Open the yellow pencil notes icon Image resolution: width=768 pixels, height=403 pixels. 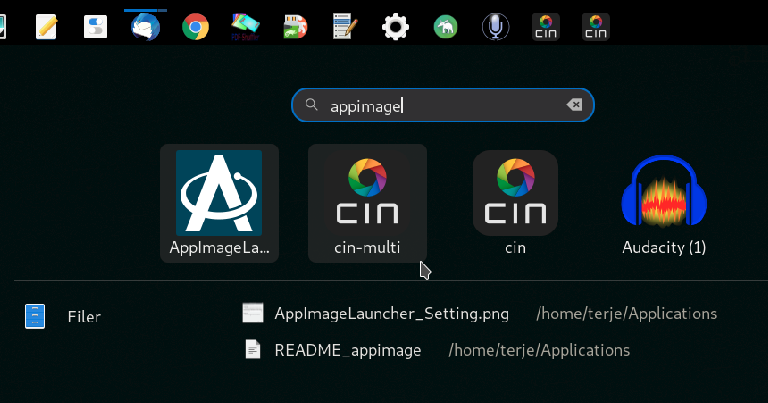[x=46, y=26]
